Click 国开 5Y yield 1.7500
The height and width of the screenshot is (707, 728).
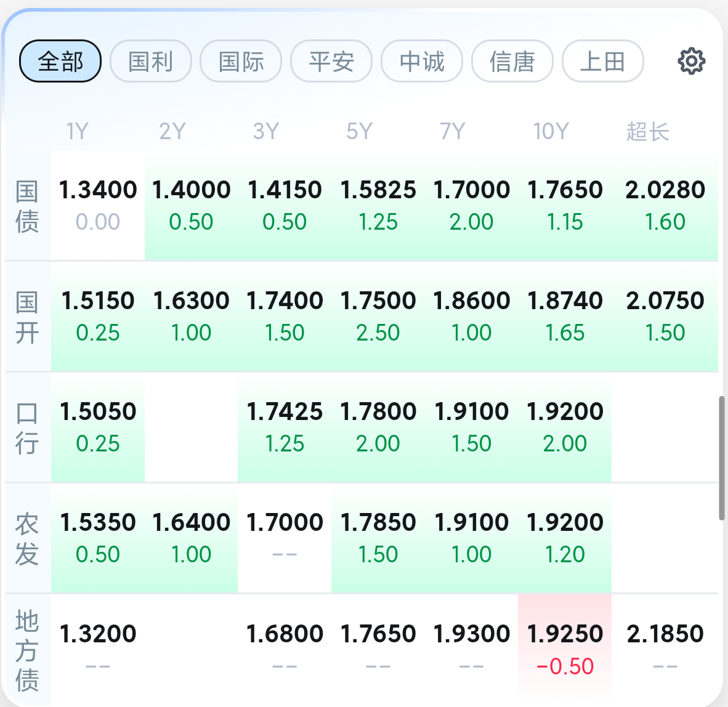(378, 316)
